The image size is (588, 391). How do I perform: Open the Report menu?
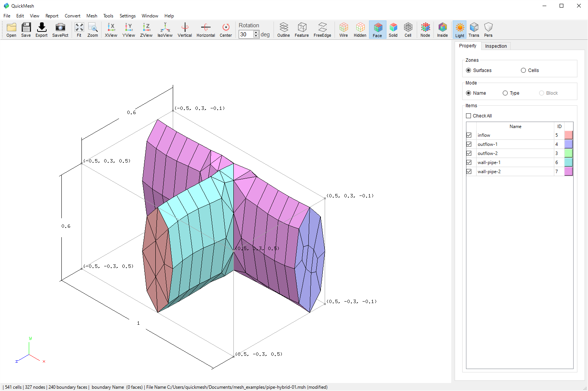pyautogui.click(x=52, y=16)
